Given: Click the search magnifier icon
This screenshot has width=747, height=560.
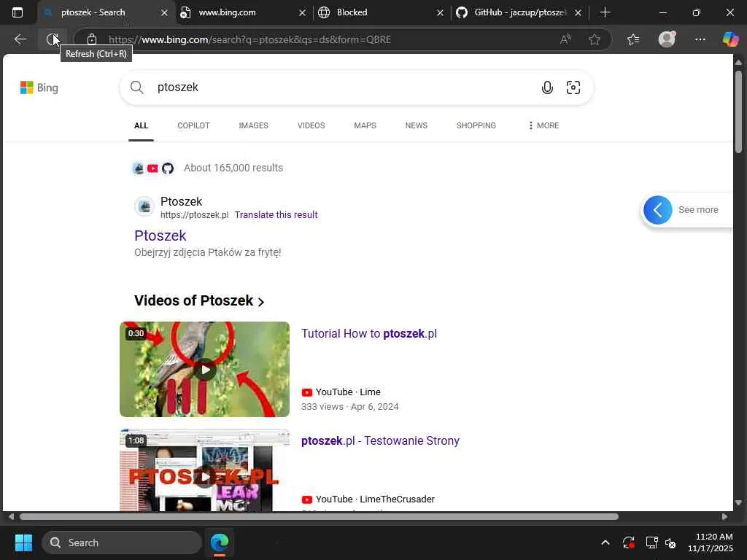Looking at the screenshot, I should 136,87.
